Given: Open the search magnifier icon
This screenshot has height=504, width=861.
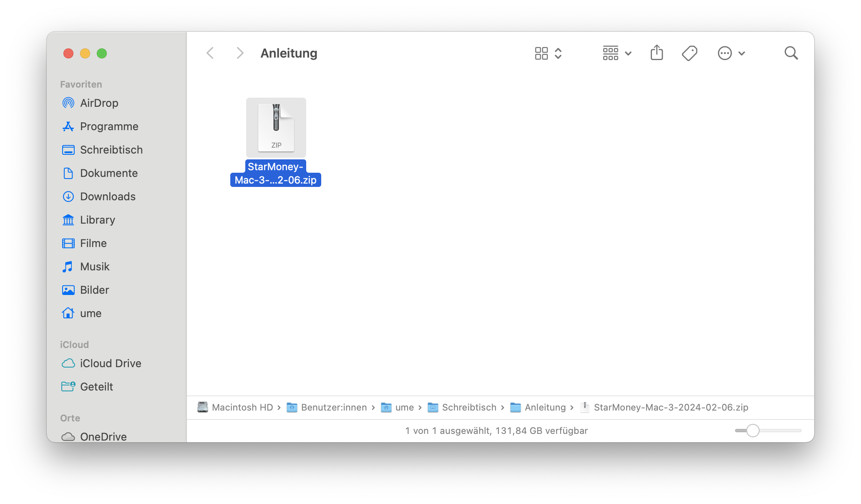Looking at the screenshot, I should (791, 53).
